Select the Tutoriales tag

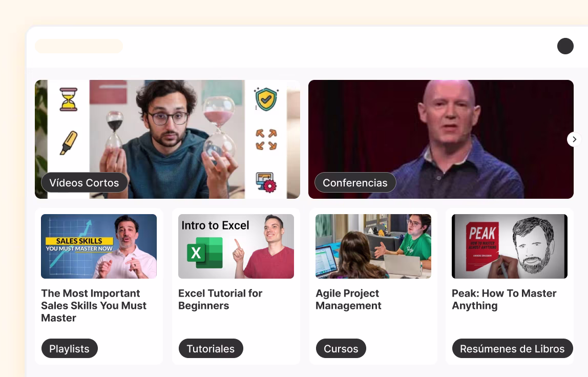(x=211, y=348)
